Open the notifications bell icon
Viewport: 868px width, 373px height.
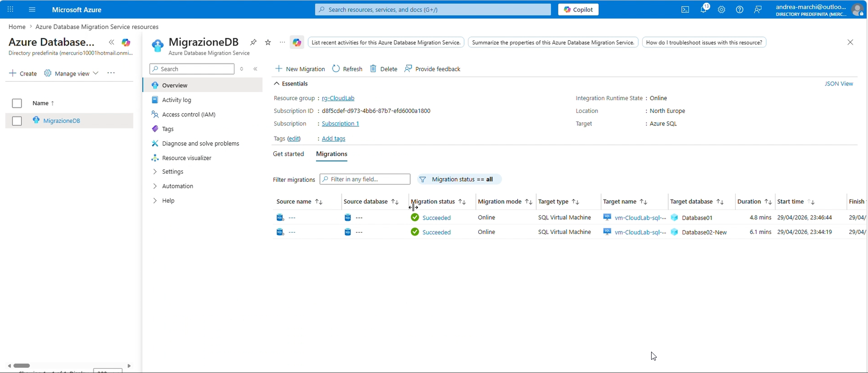click(703, 9)
